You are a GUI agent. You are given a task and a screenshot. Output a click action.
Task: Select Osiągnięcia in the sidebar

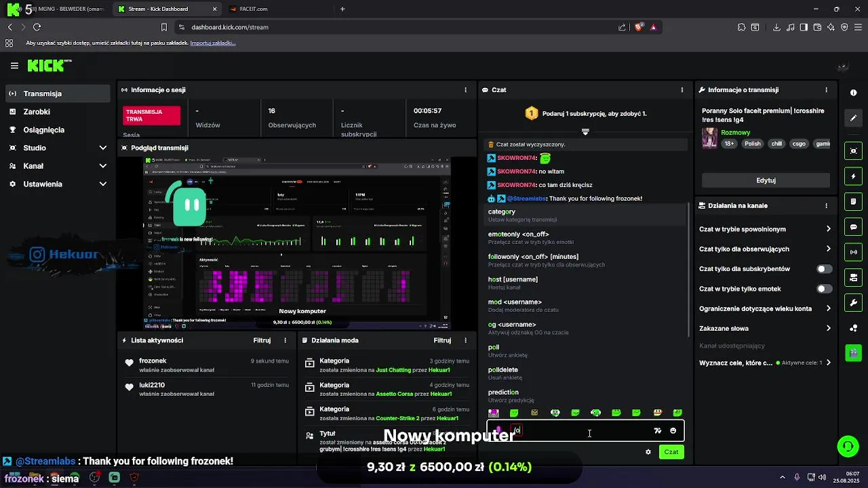pyautogui.click(x=58, y=129)
